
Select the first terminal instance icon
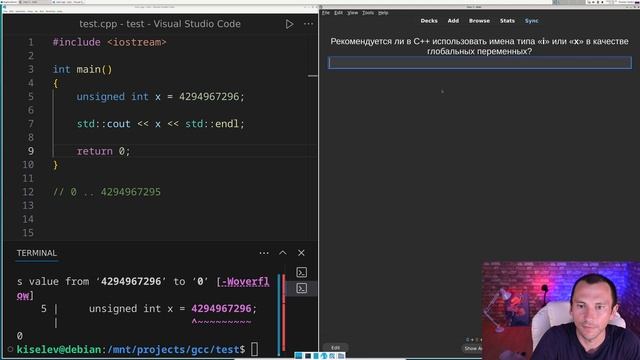(302, 272)
